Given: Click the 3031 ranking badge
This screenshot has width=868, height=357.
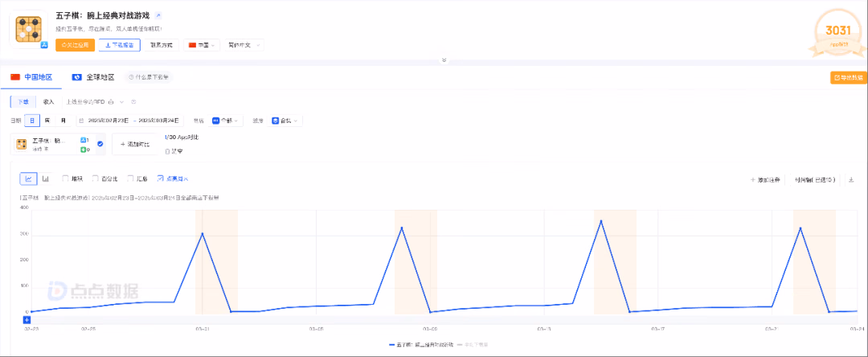Looking at the screenshot, I should click(x=838, y=35).
